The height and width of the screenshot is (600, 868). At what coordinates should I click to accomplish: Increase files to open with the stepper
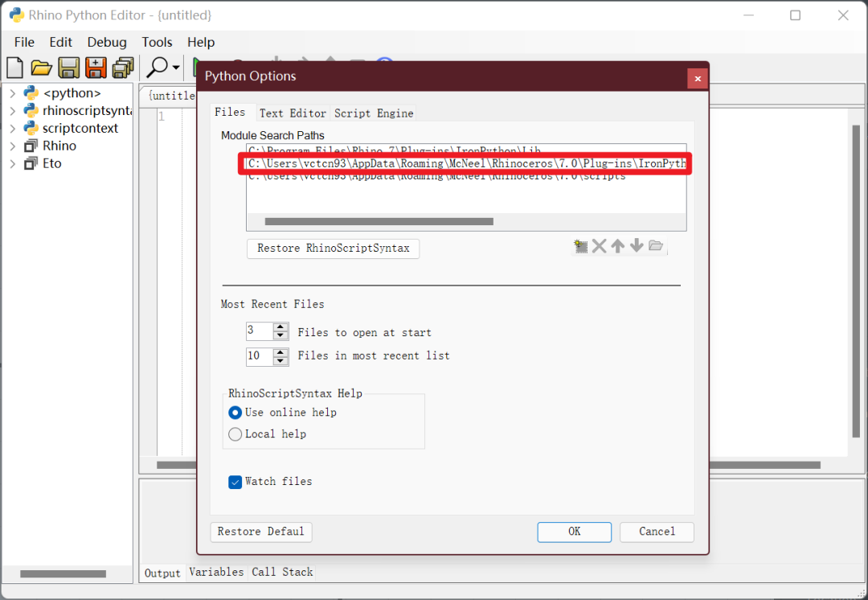tap(280, 327)
